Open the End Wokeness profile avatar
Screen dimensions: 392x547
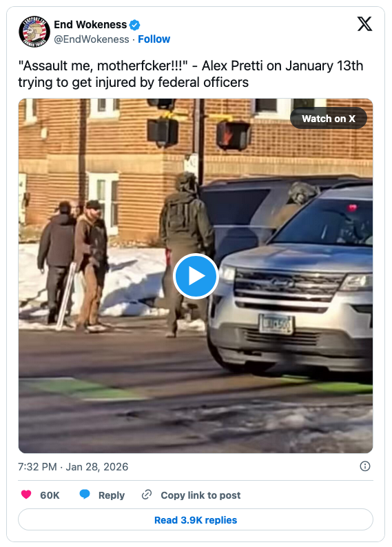(x=34, y=32)
